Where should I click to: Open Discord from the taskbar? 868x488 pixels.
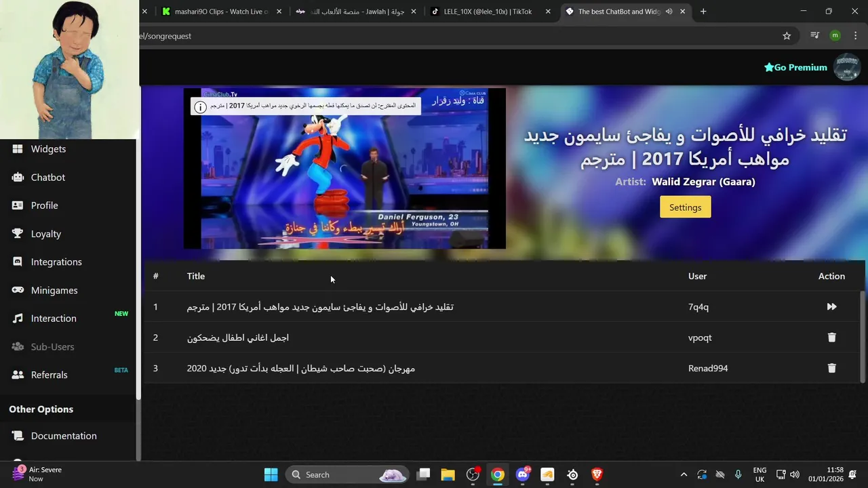pos(523,474)
